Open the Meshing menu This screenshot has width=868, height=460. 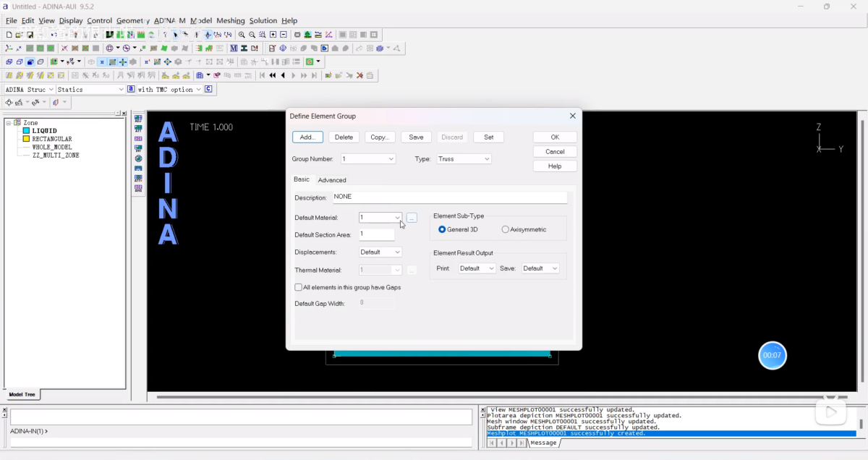pyautogui.click(x=230, y=20)
